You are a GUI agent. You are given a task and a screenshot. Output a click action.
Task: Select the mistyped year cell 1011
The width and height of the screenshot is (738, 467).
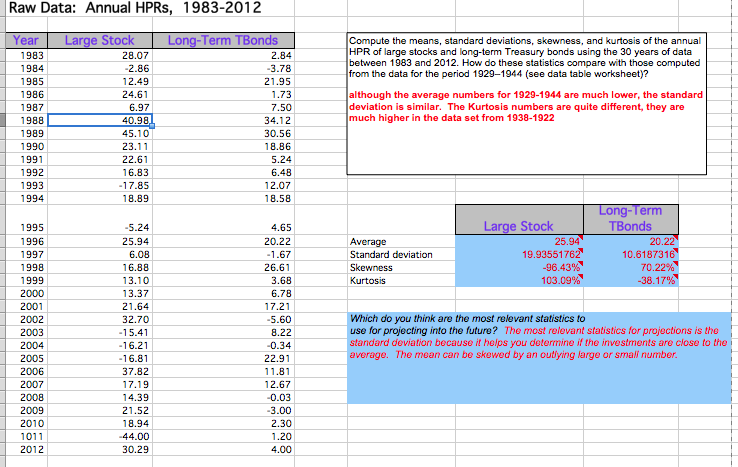26,437
